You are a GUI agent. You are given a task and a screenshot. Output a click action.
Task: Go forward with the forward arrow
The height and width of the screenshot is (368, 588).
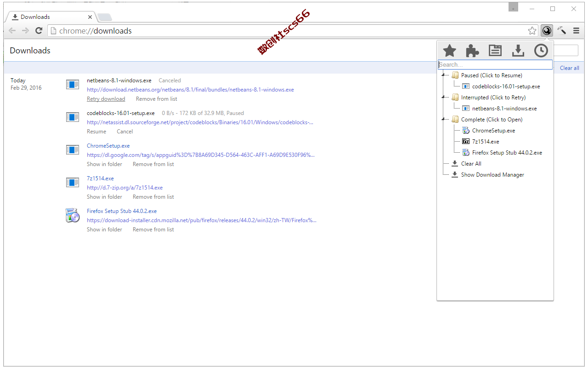[26, 31]
